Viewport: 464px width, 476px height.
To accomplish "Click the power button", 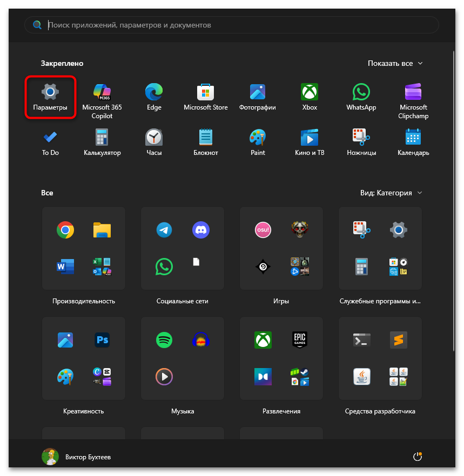I will pyautogui.click(x=417, y=457).
